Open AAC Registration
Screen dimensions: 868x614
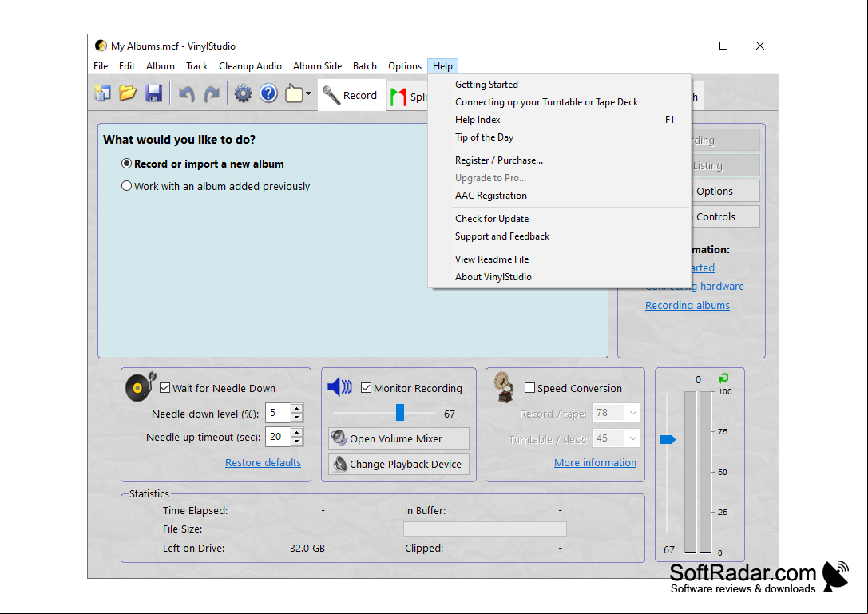(559, 196)
